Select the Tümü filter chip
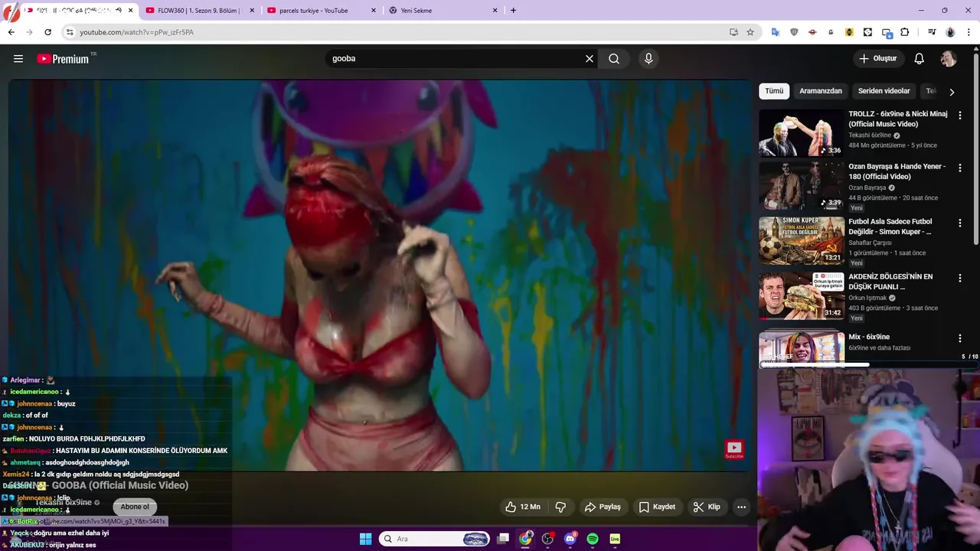The height and width of the screenshot is (551, 980). 774,91
